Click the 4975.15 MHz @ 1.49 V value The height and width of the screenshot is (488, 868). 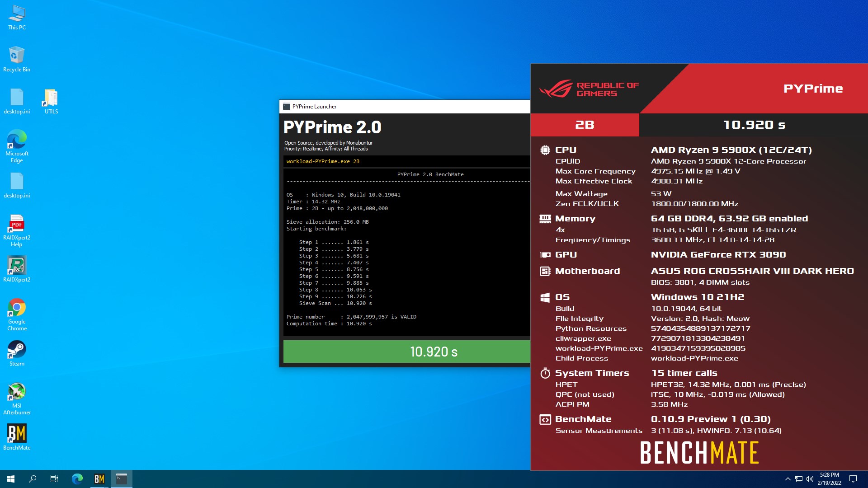click(695, 171)
